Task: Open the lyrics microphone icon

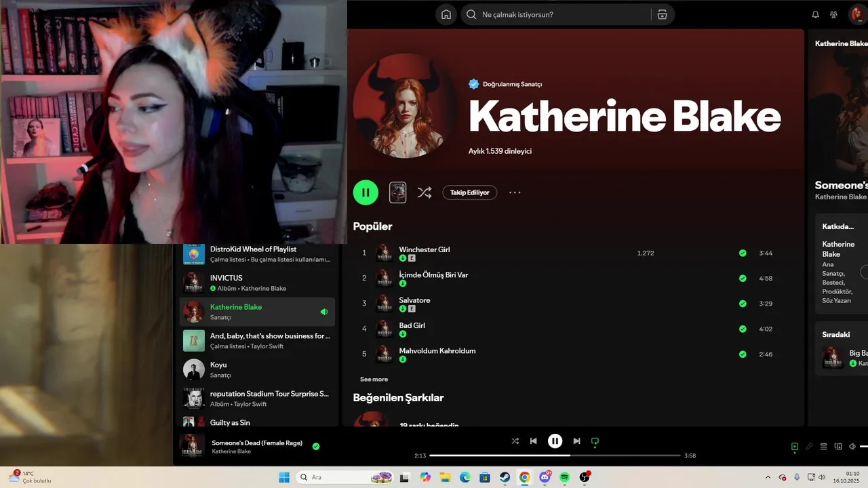Action: [809, 447]
